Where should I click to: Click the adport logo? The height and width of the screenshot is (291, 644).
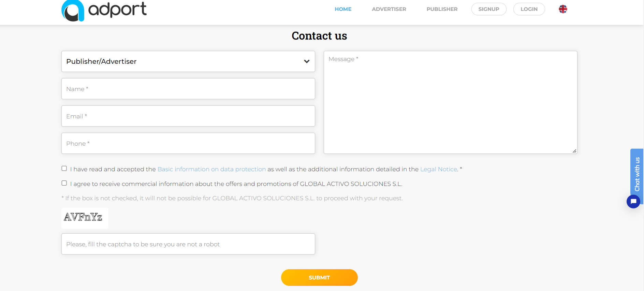click(104, 10)
